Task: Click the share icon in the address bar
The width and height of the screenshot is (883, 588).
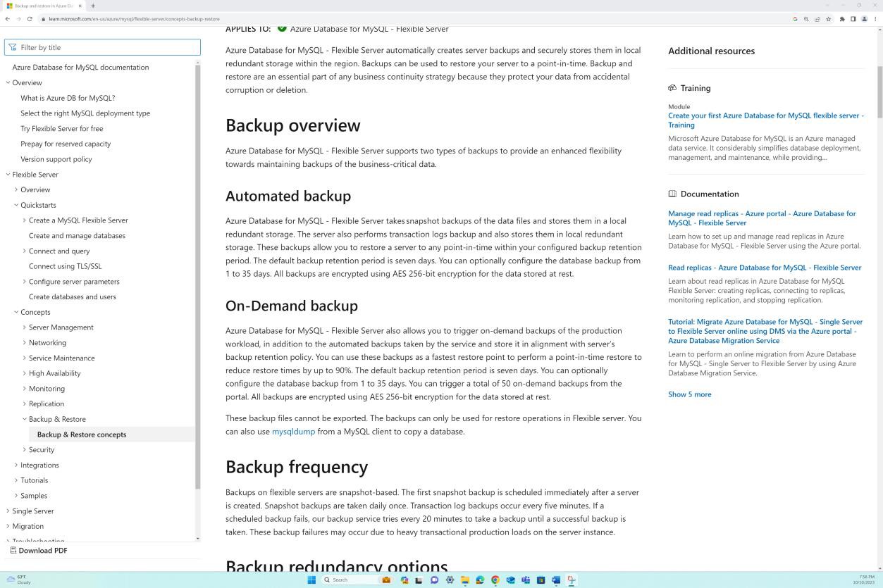Action: click(x=817, y=19)
